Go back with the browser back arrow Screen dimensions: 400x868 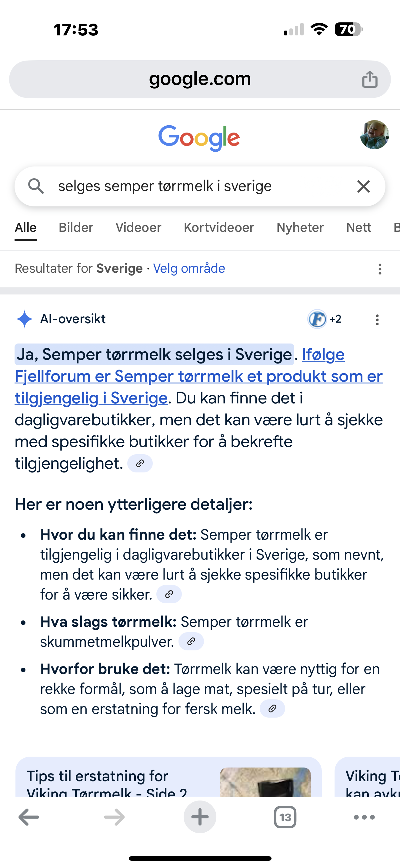click(29, 817)
